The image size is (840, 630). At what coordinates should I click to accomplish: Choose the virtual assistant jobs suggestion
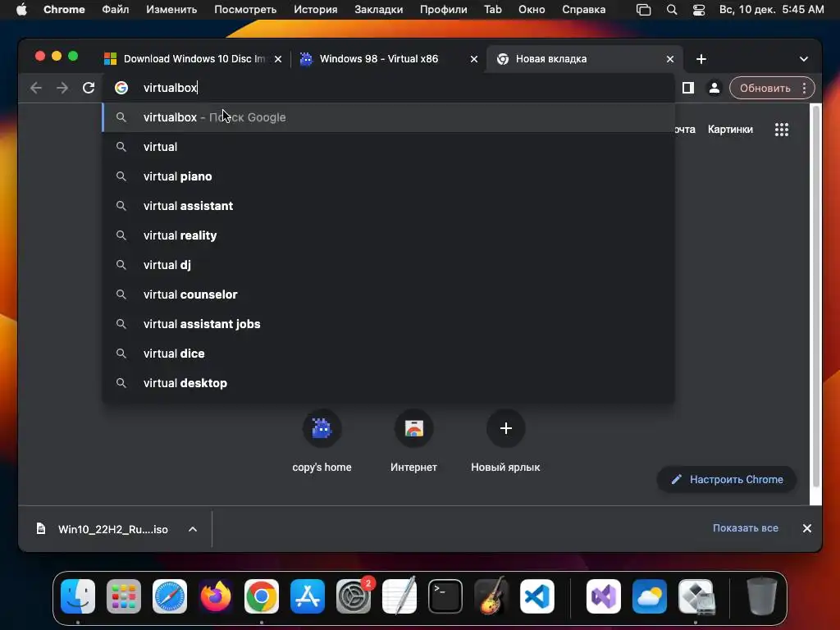[388, 324]
